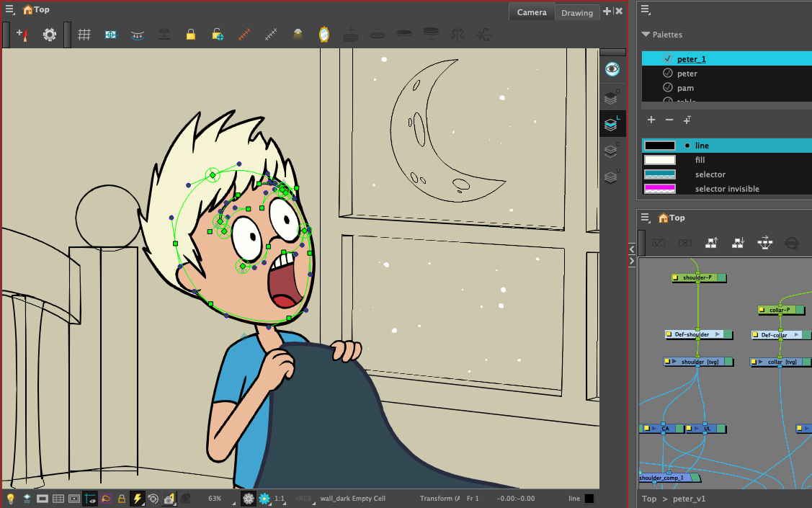This screenshot has height=508, width=812.
Task: Click the eye icon above the art layers
Action: pos(612,68)
